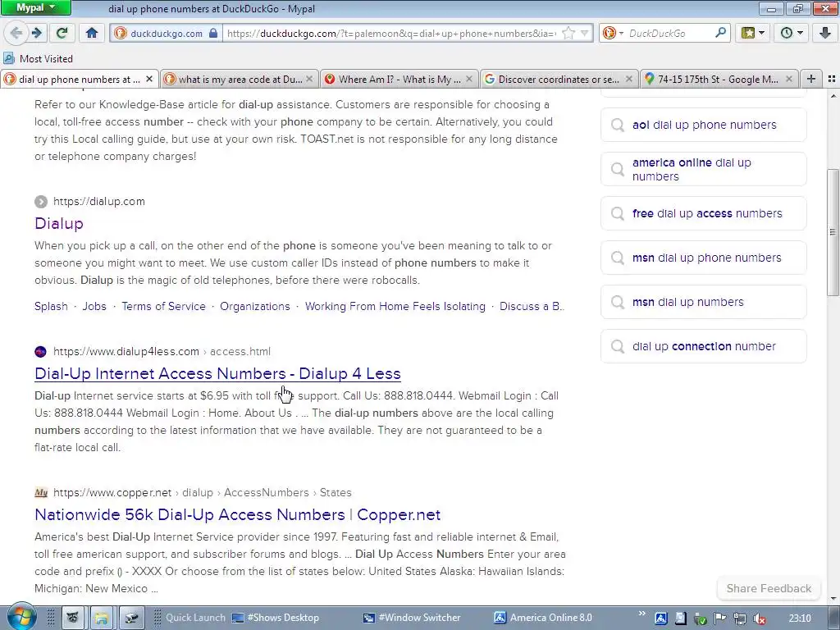Screen dimensions: 840x630
Task: Click the raccoon Mypal taskbar icon
Action: click(72, 618)
